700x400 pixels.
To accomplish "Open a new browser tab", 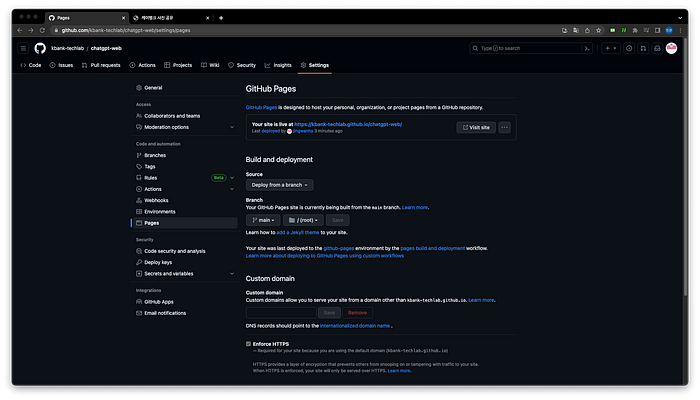I will [x=221, y=18].
